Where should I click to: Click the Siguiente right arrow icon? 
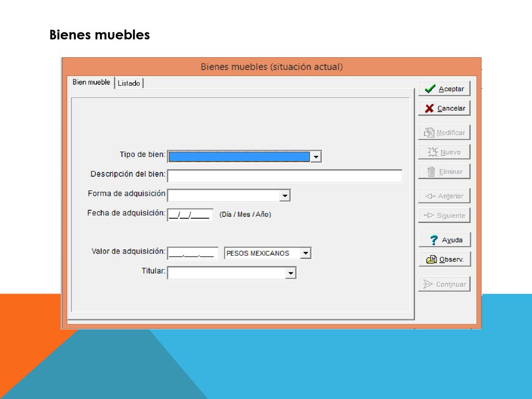429,216
